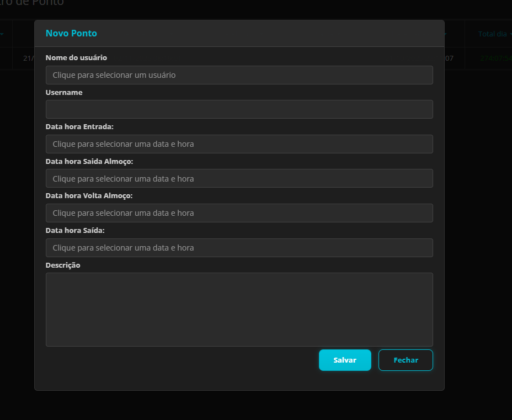Image resolution: width=512 pixels, height=420 pixels.
Task: Click the 'Nome do usuário' field label
Action: [x=76, y=57]
